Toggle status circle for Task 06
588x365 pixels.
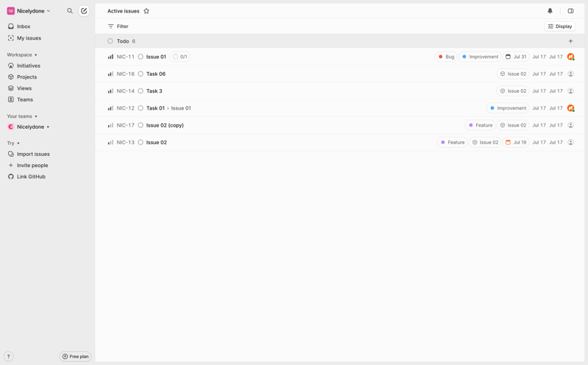(140, 74)
